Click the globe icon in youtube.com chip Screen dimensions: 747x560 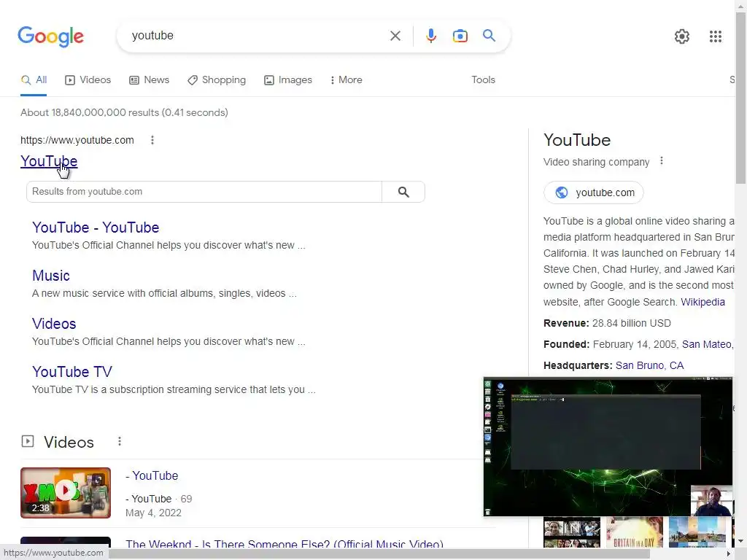pyautogui.click(x=562, y=192)
